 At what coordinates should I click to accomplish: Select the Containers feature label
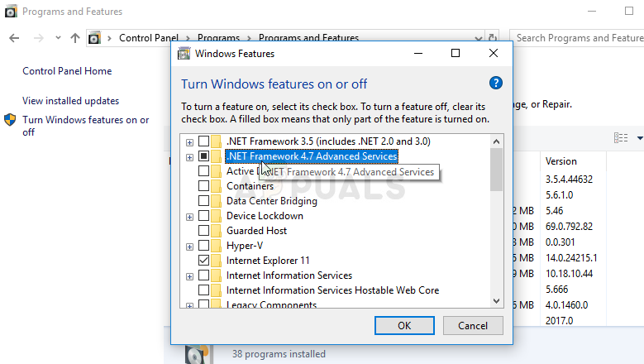point(250,186)
